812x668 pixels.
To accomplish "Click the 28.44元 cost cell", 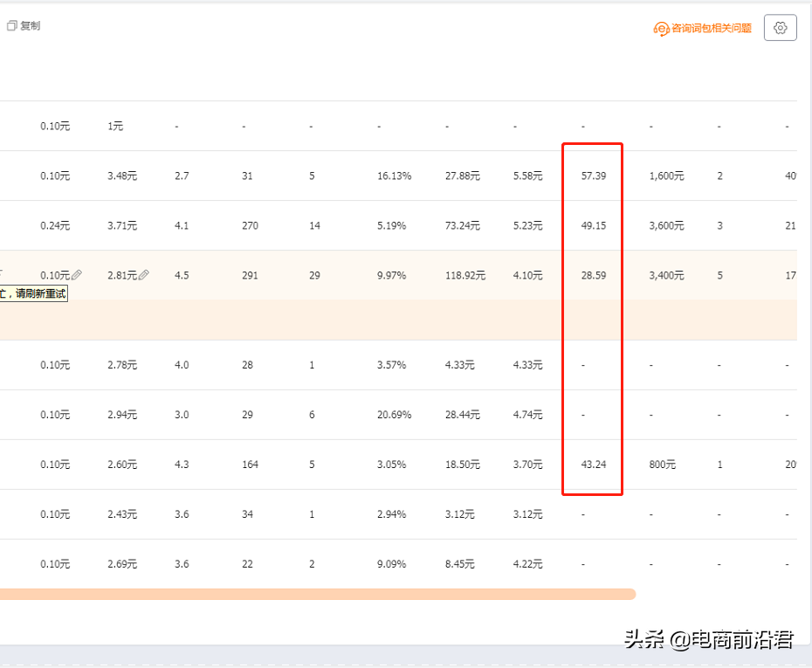I will [463, 415].
